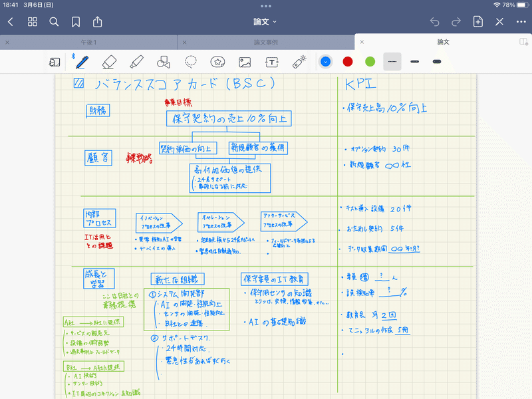Expand the blue pen color options

(325, 61)
